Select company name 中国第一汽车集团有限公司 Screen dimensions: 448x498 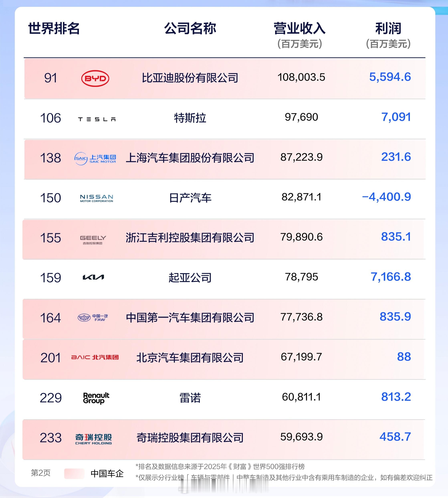190,318
